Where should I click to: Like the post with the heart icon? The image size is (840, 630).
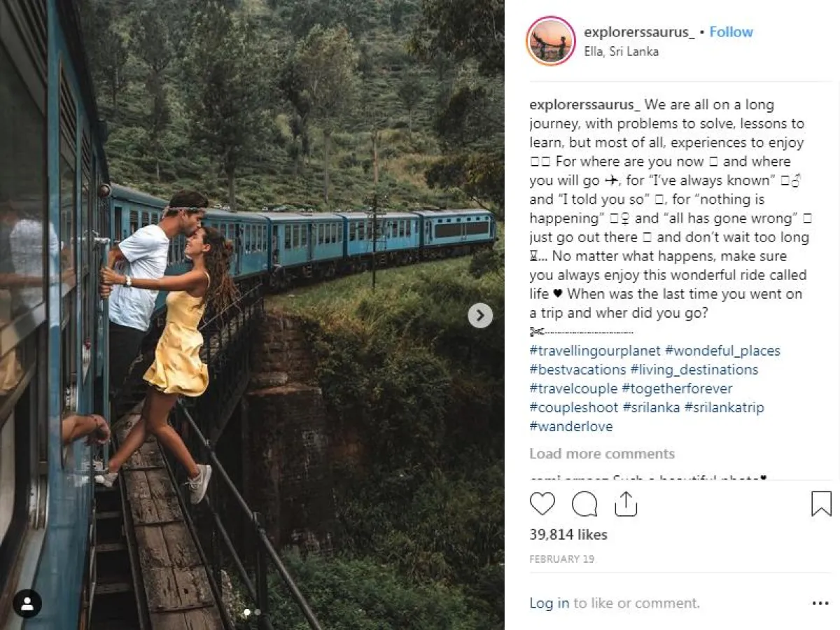[x=542, y=504]
